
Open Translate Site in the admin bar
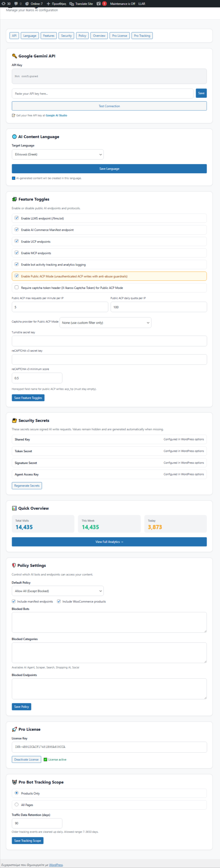point(81,4)
